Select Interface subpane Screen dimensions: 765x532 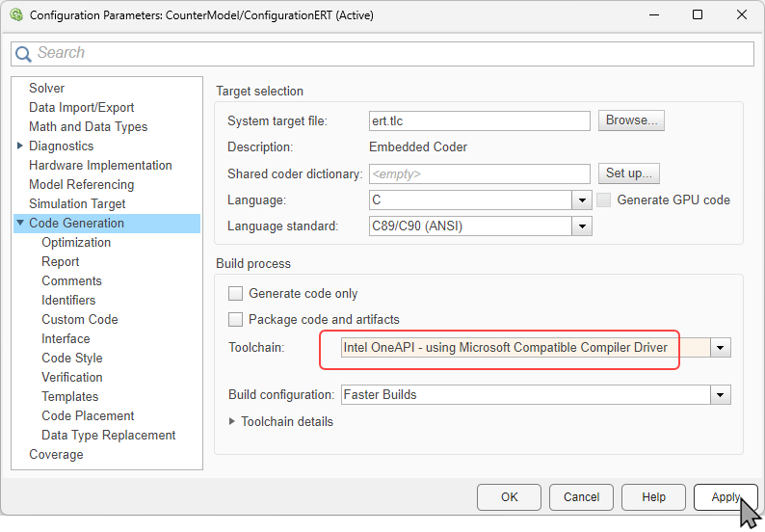pyautogui.click(x=66, y=338)
